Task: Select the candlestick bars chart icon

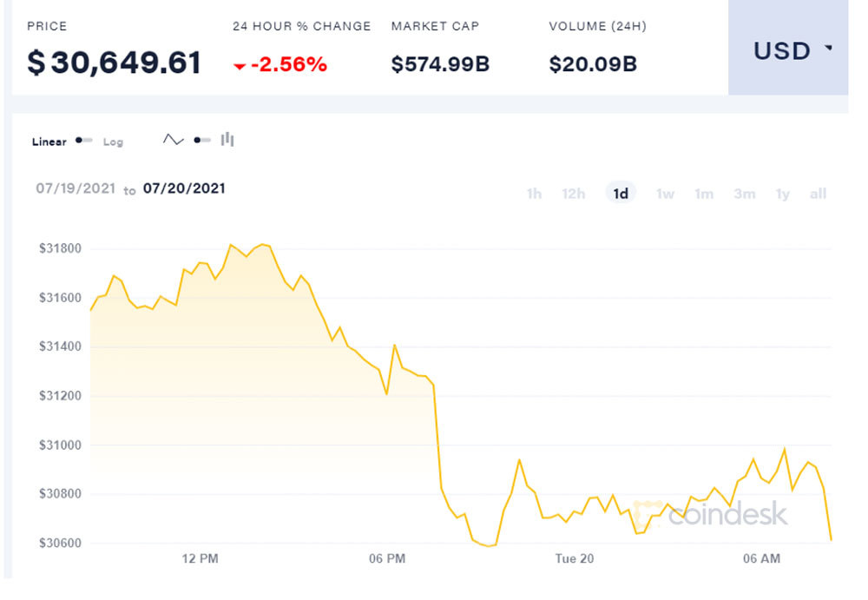Action: tap(227, 139)
